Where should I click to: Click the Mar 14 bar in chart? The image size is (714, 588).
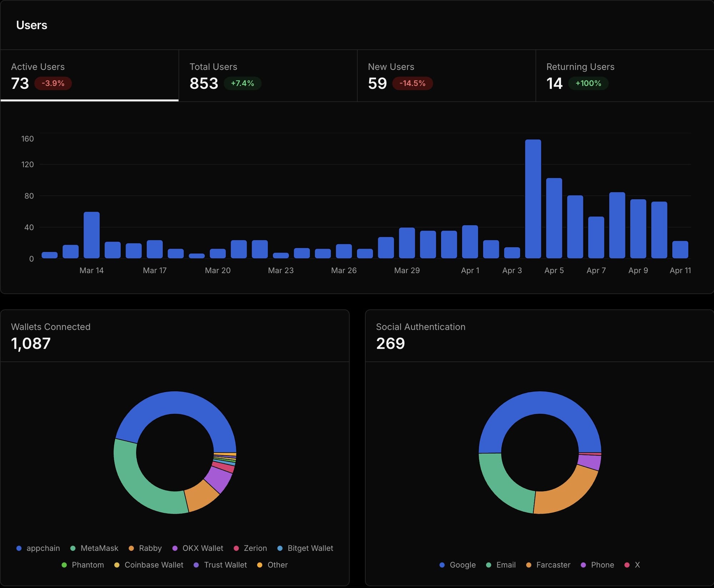92,235
